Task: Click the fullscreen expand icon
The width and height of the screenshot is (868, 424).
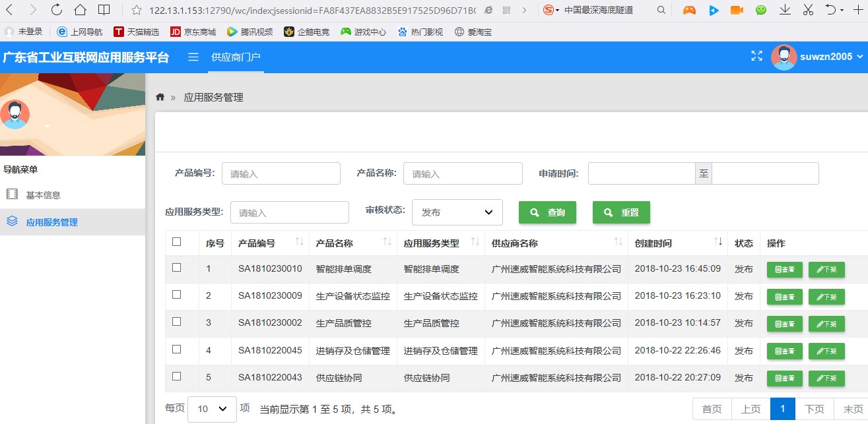Action: click(x=756, y=57)
